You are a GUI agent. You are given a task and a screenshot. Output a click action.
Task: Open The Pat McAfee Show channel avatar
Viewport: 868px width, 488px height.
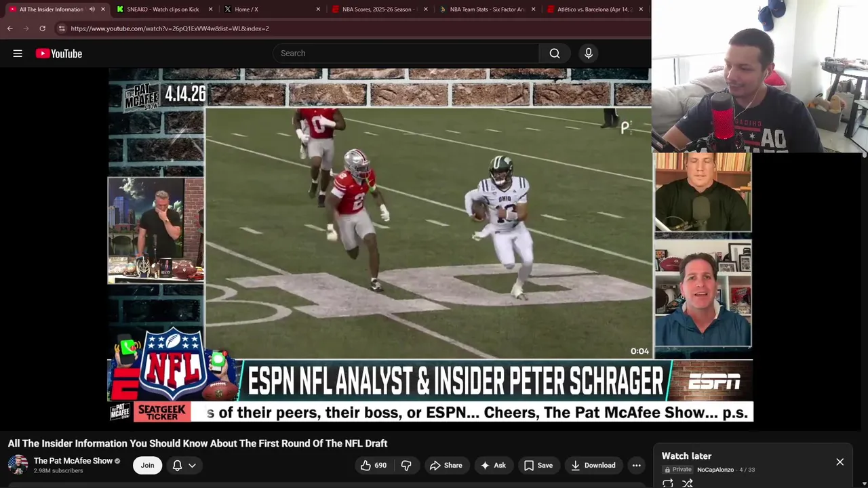[18, 465]
